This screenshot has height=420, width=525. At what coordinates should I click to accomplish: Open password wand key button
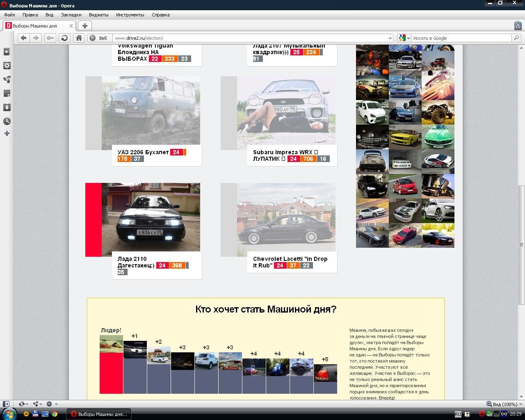pyautogui.click(x=50, y=38)
